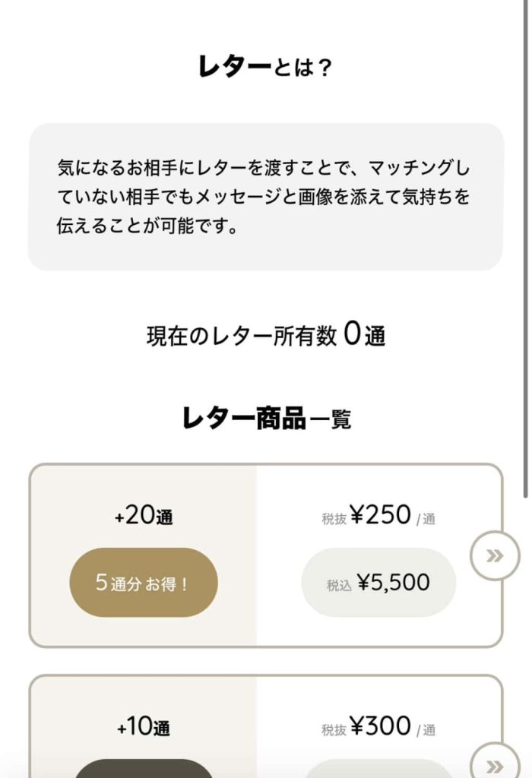The image size is (532, 778).
Task: Tap the 0通 letter count value
Action: tap(364, 334)
